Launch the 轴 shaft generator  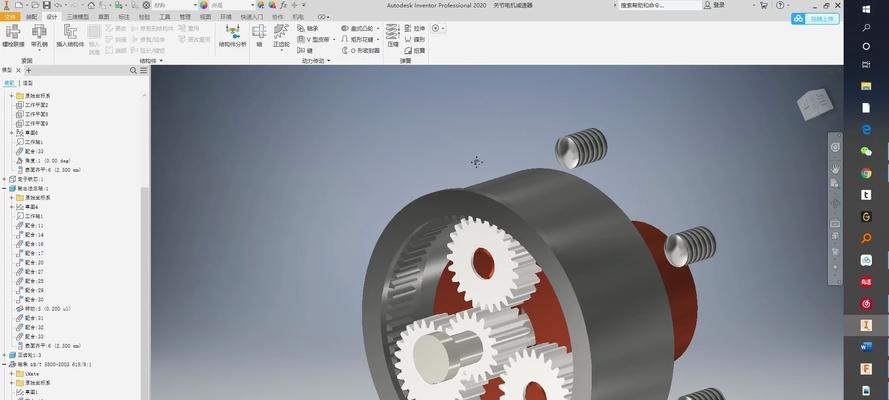coord(259,35)
